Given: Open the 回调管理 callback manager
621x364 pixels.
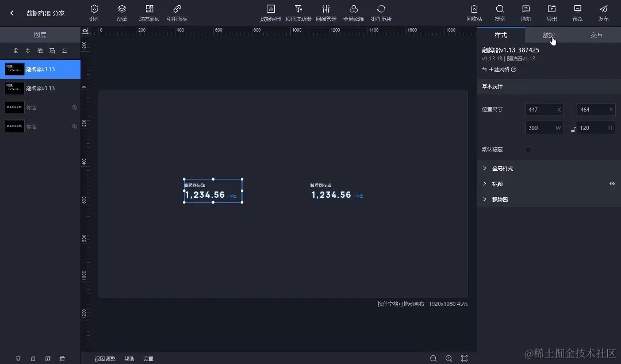Looking at the screenshot, I should click(326, 13).
